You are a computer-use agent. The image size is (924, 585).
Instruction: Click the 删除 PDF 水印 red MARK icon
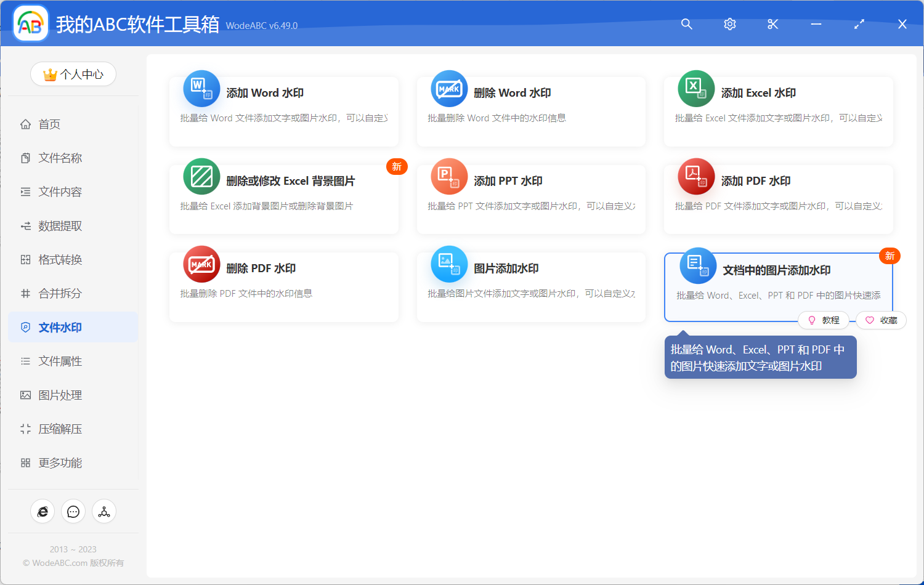click(x=201, y=264)
